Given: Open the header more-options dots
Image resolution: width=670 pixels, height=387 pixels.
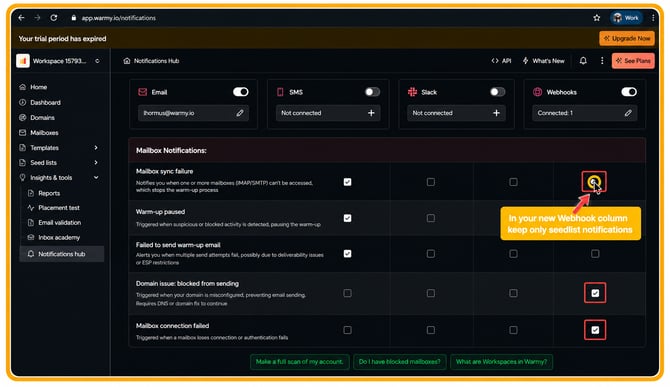Looking at the screenshot, I should click(x=602, y=61).
